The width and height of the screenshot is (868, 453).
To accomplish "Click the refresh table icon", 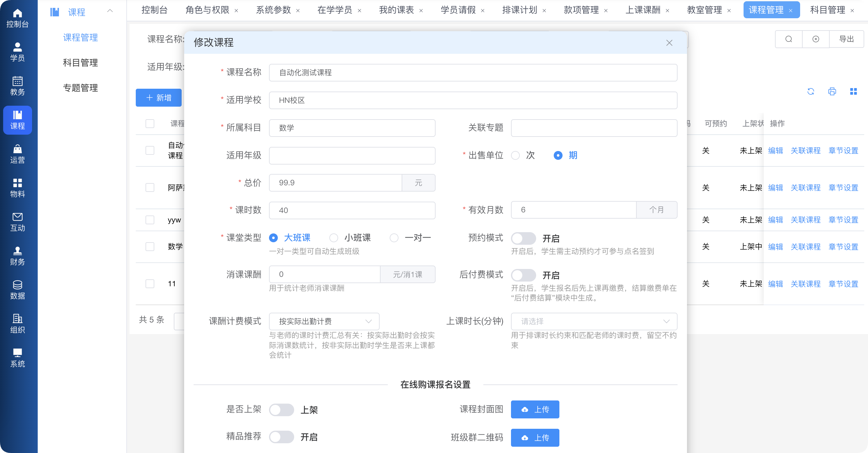I will point(810,92).
